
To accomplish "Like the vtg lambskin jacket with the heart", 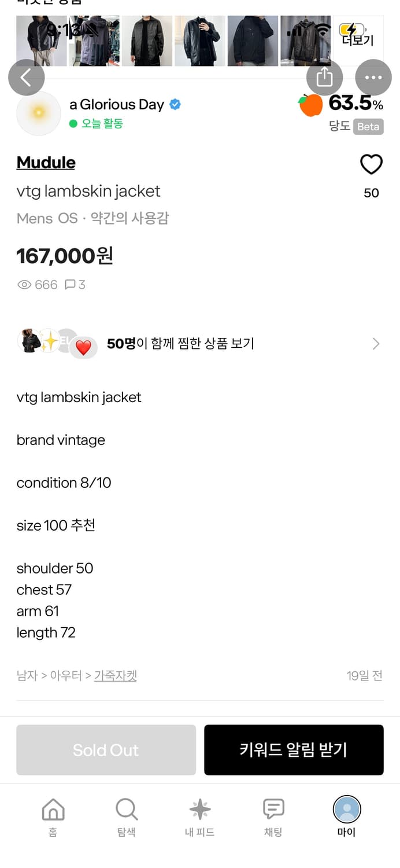I will click(x=371, y=165).
